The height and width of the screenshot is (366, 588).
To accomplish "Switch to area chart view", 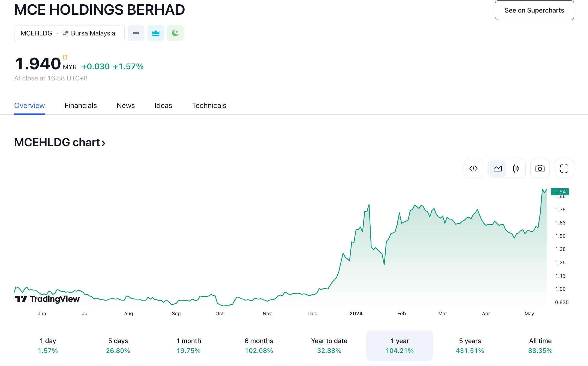I will click(498, 169).
